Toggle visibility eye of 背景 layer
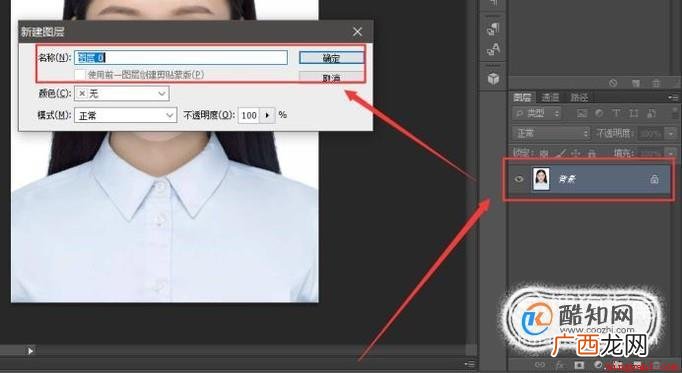The height and width of the screenshot is (373, 682). click(518, 179)
